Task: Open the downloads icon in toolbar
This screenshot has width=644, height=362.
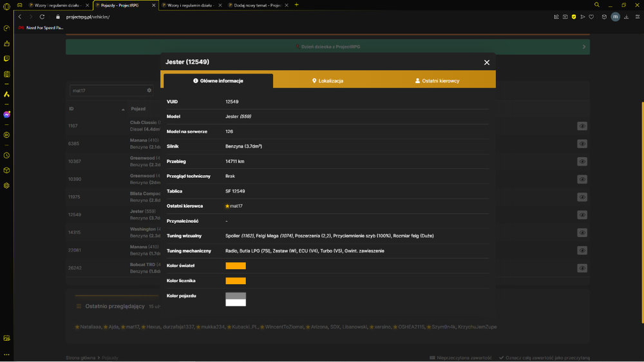Action: (627, 17)
